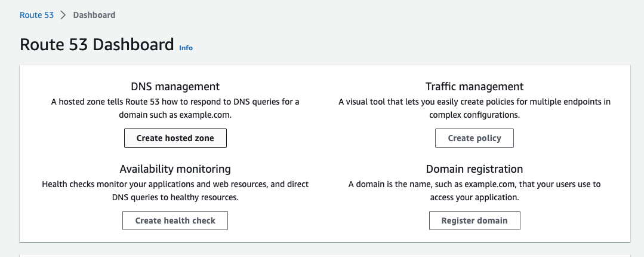Select the Availability monitoring heading
The width and height of the screenshot is (644, 257).
(x=175, y=169)
